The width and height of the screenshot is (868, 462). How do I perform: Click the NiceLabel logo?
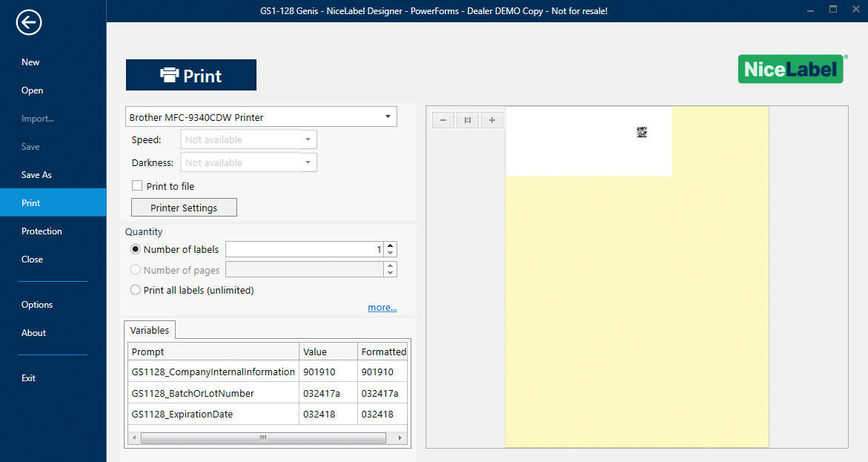point(792,69)
